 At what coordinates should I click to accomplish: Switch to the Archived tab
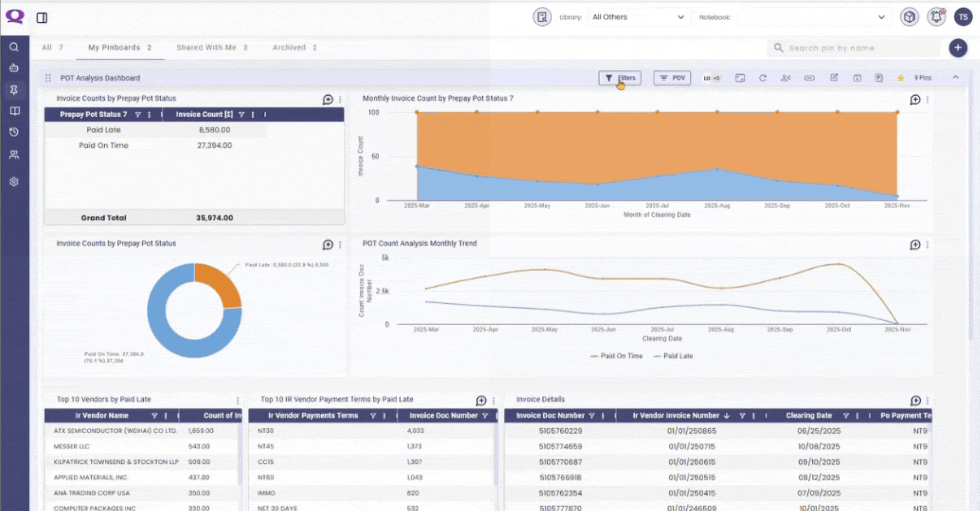(294, 47)
